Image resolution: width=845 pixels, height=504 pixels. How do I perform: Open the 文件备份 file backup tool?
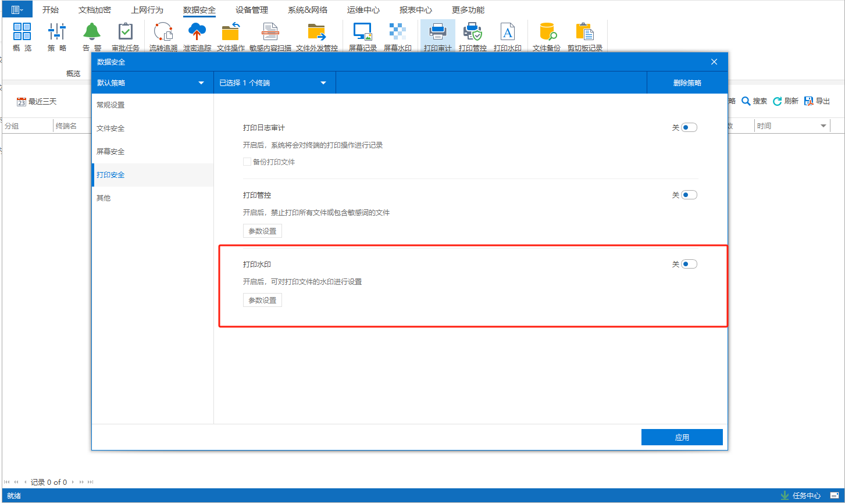pyautogui.click(x=547, y=37)
